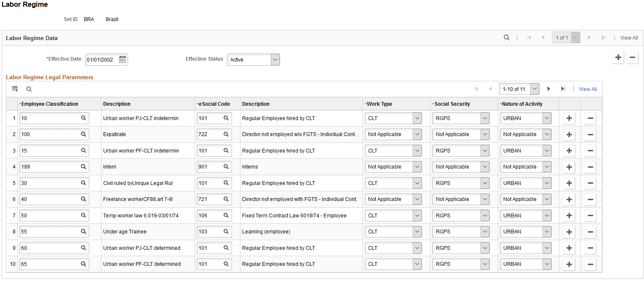The width and height of the screenshot is (644, 281).
Task: Look up Employee Classification 65
Action: click(83, 264)
